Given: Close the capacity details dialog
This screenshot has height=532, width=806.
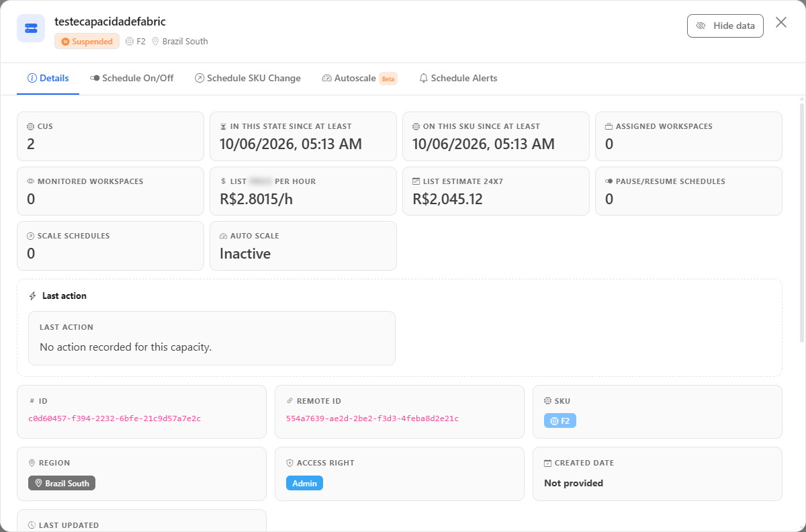Looking at the screenshot, I should pos(781,22).
